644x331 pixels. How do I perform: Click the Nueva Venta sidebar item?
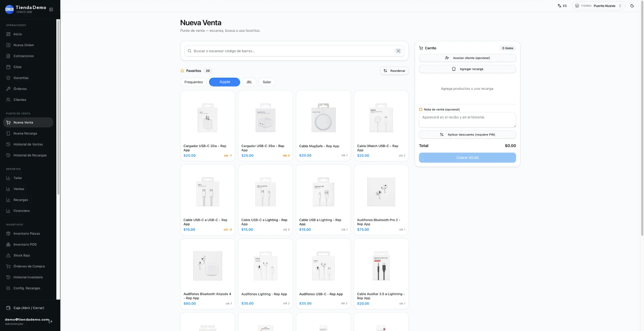[28, 122]
